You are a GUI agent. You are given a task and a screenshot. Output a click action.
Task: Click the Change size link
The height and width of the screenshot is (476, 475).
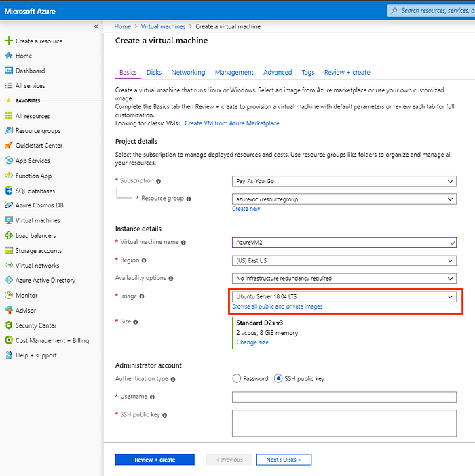point(252,342)
